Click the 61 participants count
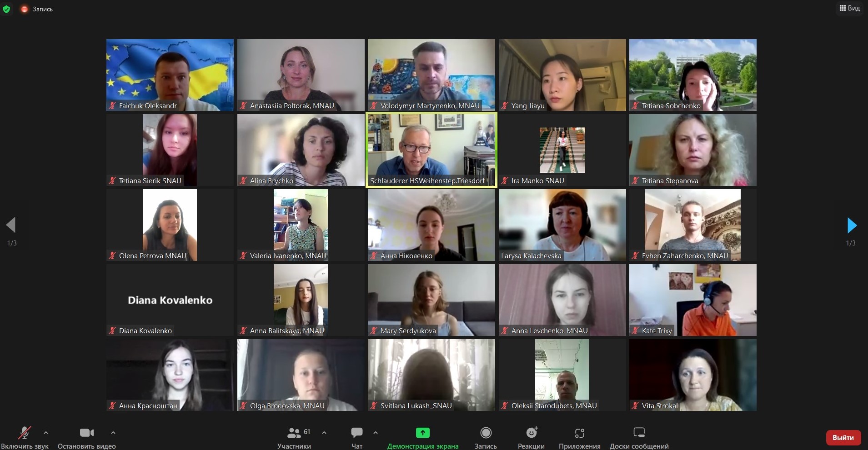Screen dimensions: 868x450 pyautogui.click(x=307, y=432)
